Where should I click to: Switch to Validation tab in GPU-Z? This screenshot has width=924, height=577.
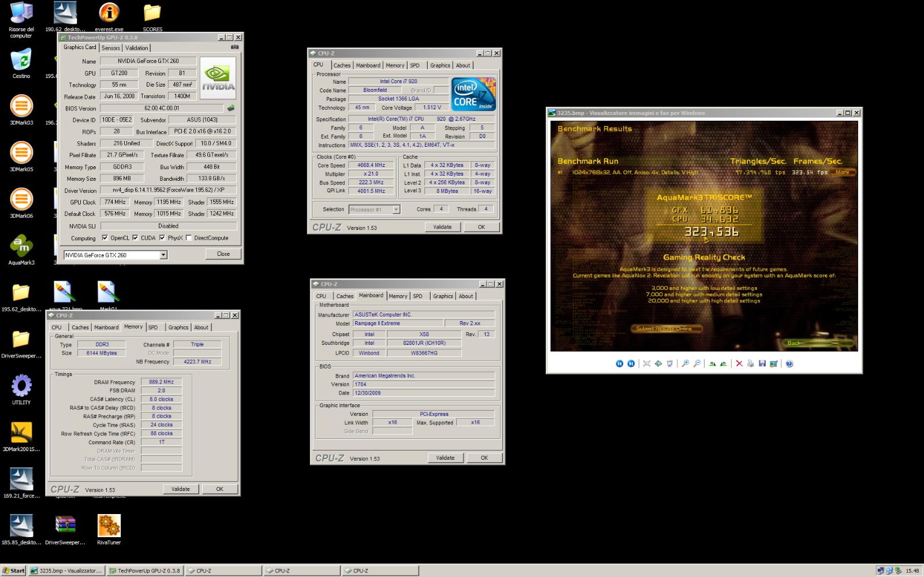click(137, 48)
